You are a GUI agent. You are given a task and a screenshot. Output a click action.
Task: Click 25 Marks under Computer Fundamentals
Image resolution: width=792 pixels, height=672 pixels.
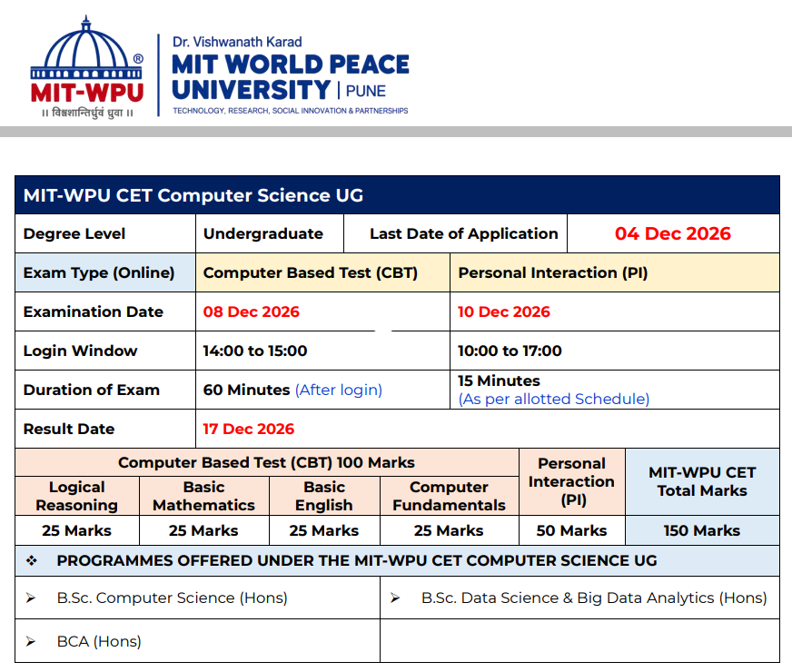pos(449,530)
